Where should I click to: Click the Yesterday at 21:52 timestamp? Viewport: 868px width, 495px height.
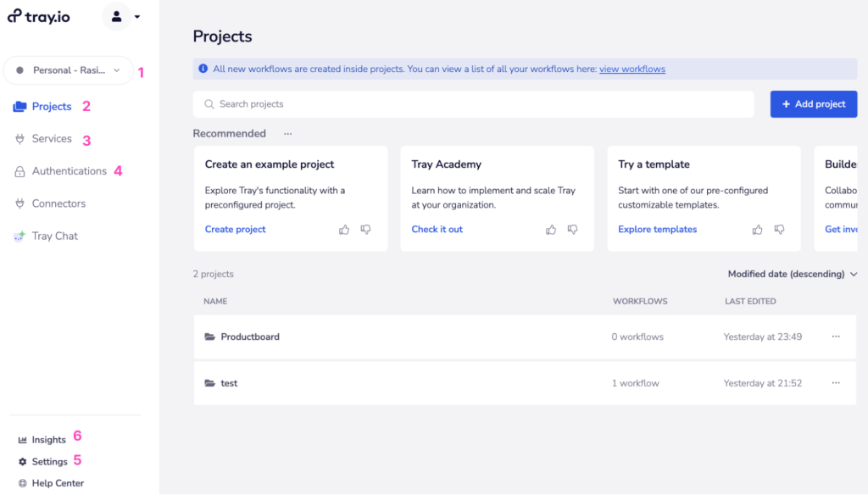pos(762,383)
